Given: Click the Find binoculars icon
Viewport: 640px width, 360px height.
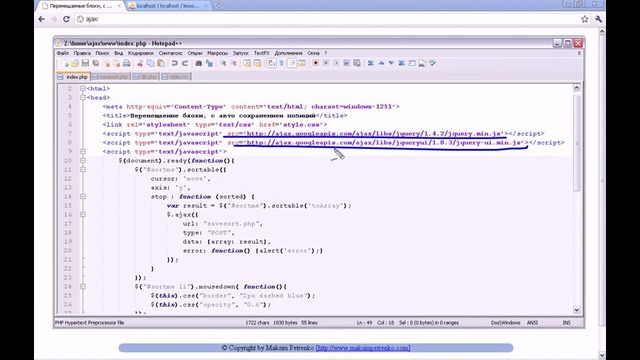Looking at the screenshot, I should [x=199, y=63].
